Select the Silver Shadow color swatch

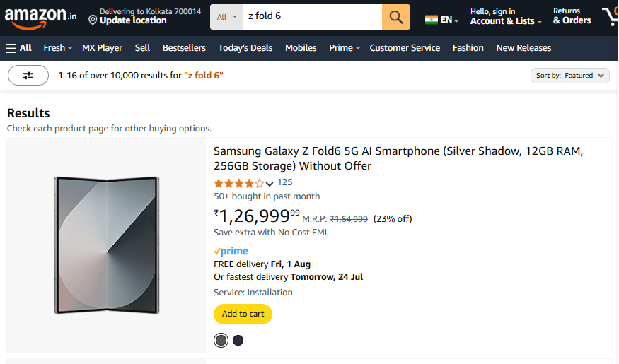tap(221, 341)
